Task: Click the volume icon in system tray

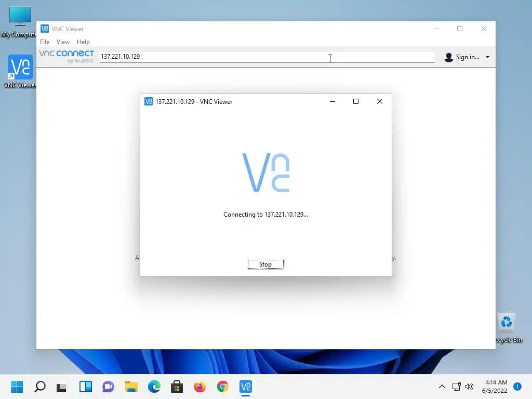Action: 469,387
